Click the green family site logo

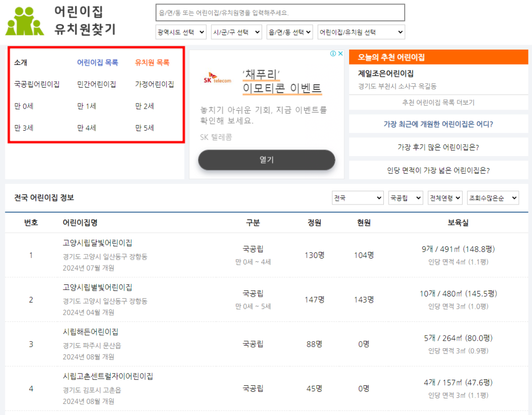25,21
